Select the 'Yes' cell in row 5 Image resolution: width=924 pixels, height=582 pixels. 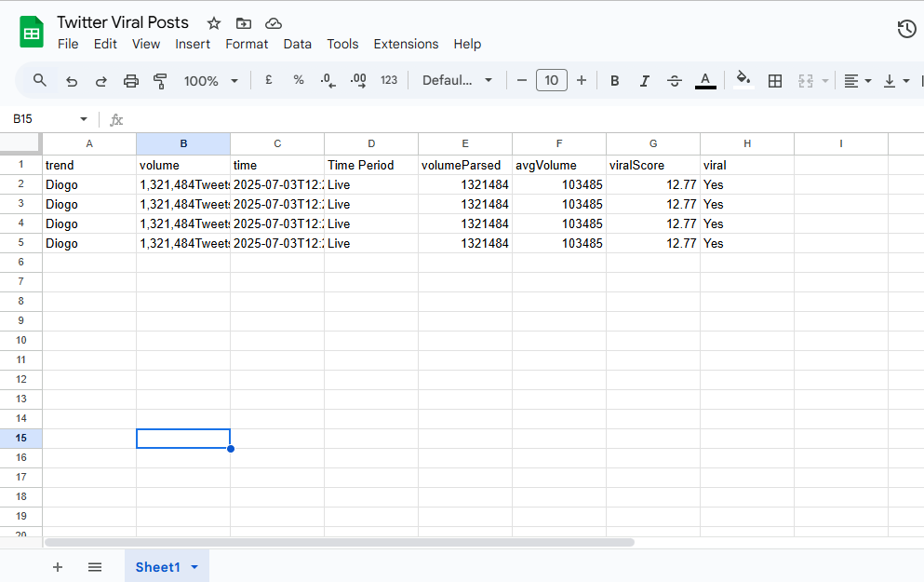pos(747,244)
